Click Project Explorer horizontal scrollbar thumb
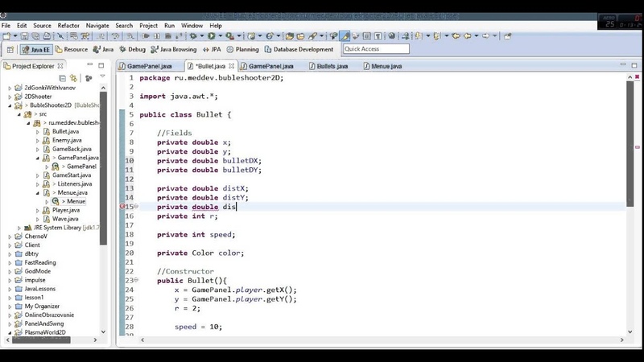644x362 pixels. tap(41, 339)
